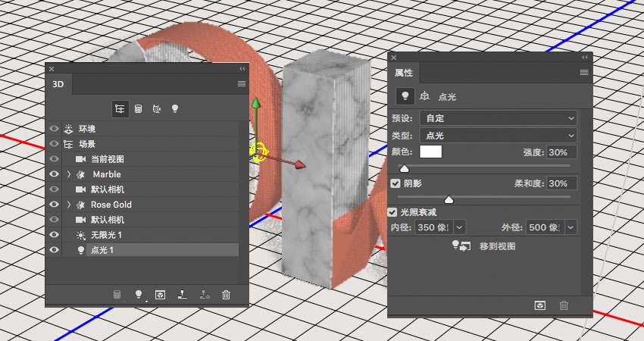Click render cube icon in 属性 panel footer

[539, 305]
